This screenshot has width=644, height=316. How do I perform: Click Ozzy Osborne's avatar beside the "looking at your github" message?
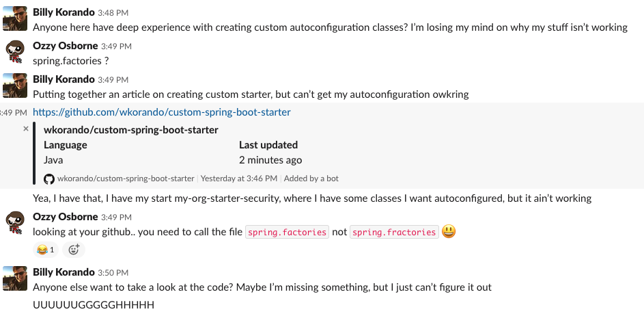(15, 224)
